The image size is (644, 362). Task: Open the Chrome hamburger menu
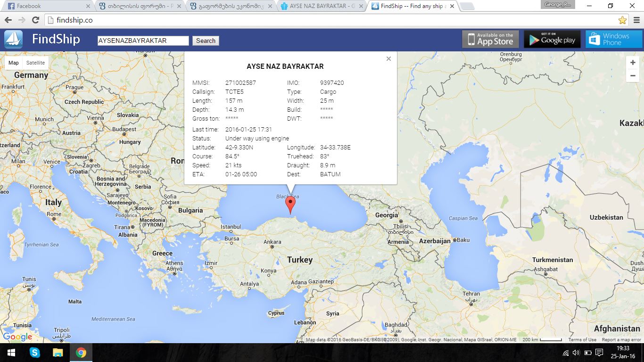pyautogui.click(x=636, y=20)
